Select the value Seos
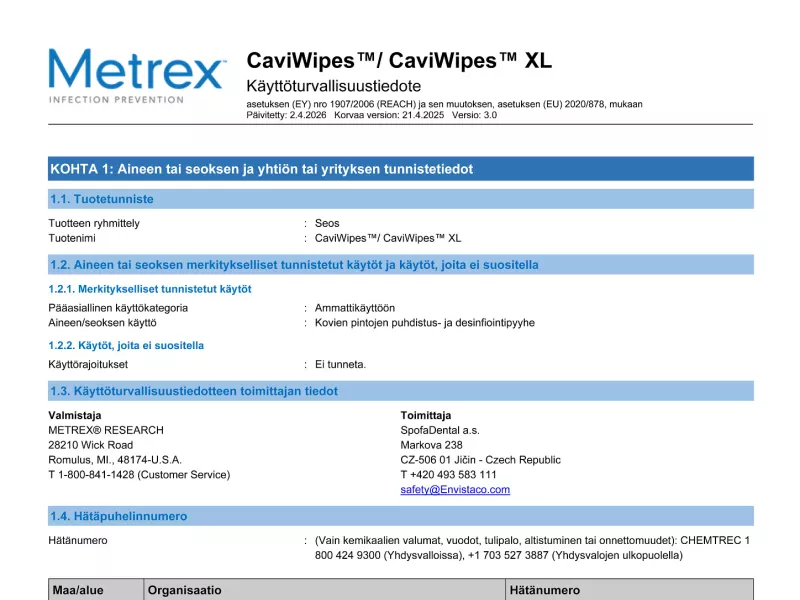Image resolution: width=800 pixels, height=600 pixels. click(327, 223)
